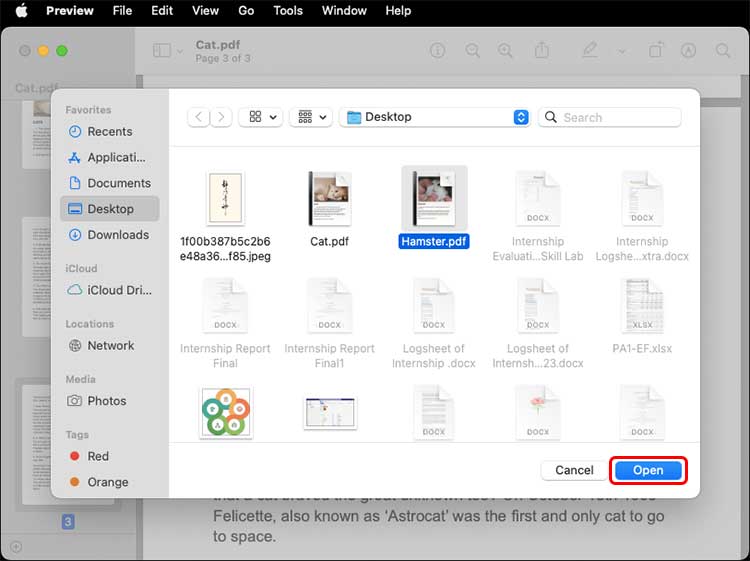
Task: Click the Inspector info icon in Preview toolbar
Action: 438,50
